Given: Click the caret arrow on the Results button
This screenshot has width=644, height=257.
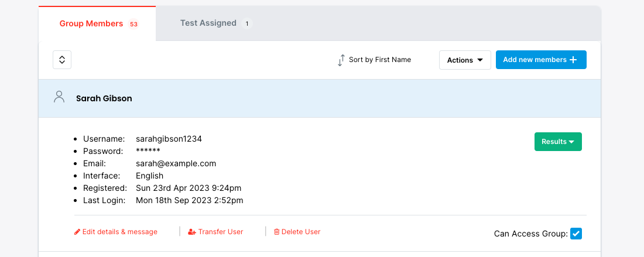Looking at the screenshot, I should [571, 142].
